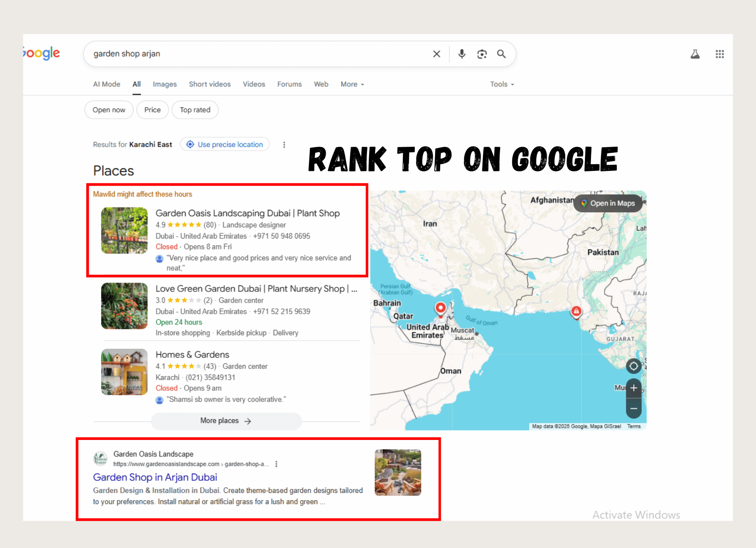Viewport: 756px width, 548px height.
Task: Click the search magnifier icon
Action: [x=501, y=54]
